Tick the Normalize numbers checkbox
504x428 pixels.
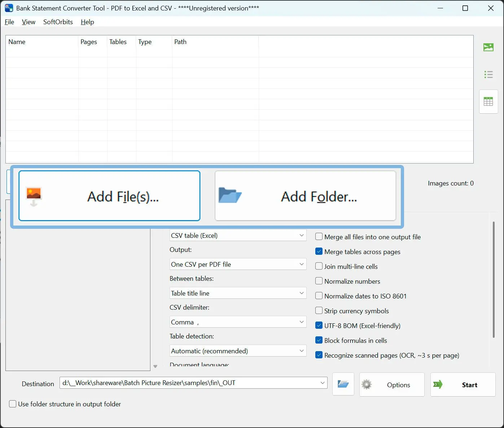point(319,281)
